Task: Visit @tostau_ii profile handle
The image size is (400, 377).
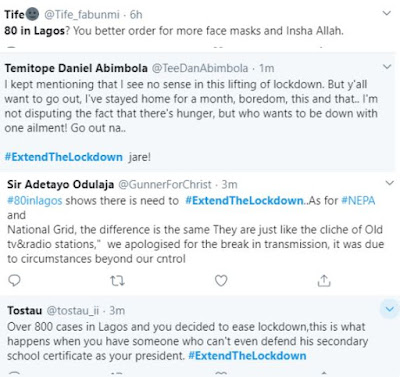Action: pyautogui.click(x=73, y=311)
